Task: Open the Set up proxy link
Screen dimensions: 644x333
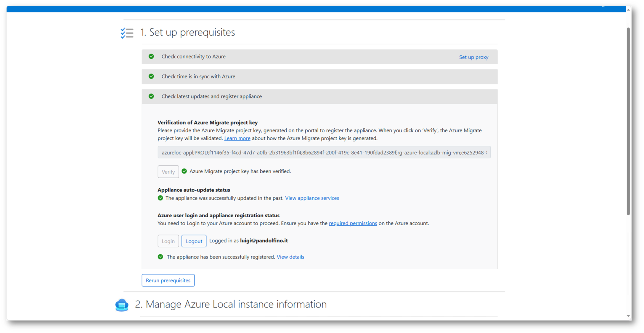Action: click(x=473, y=57)
